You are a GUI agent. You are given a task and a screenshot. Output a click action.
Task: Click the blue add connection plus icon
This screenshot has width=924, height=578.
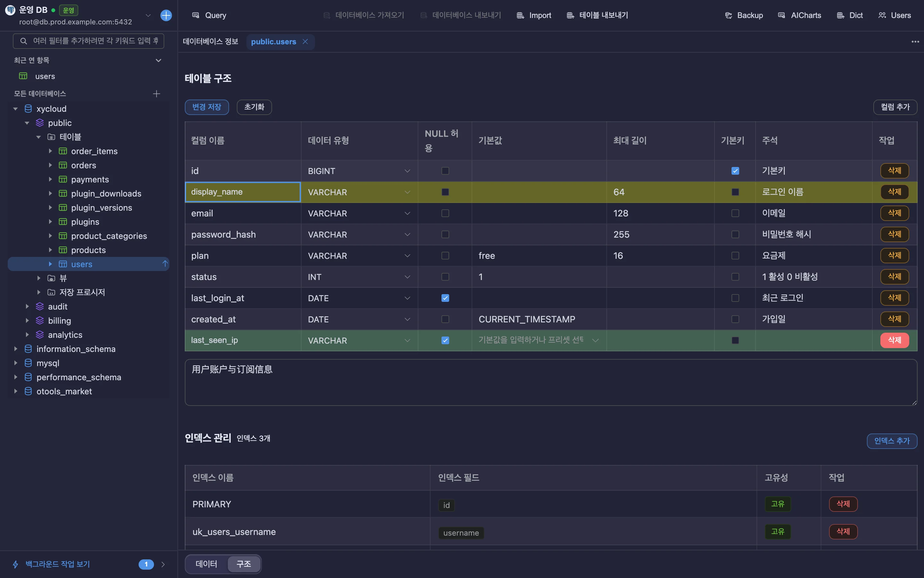click(166, 15)
